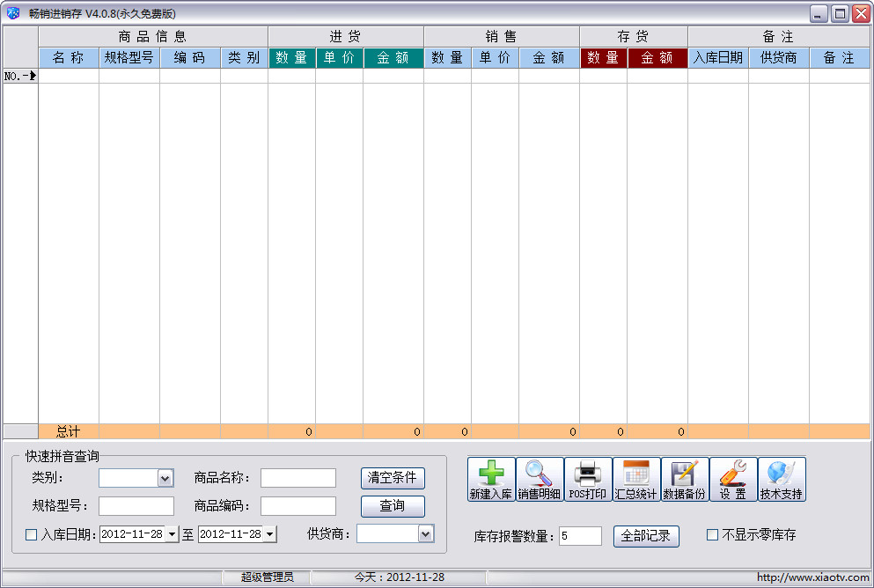Click the 名称 column header
874x588 pixels.
(69, 57)
